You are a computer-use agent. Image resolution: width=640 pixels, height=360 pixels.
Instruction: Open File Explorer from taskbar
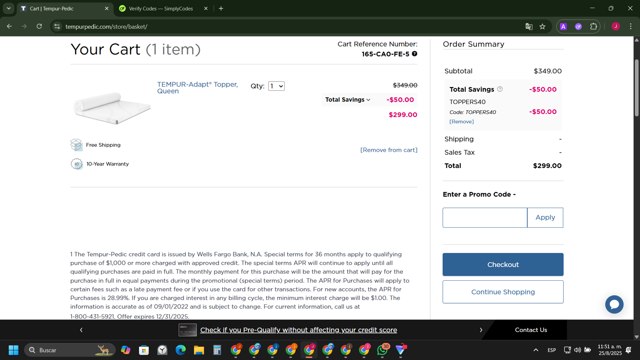pyautogui.click(x=199, y=350)
